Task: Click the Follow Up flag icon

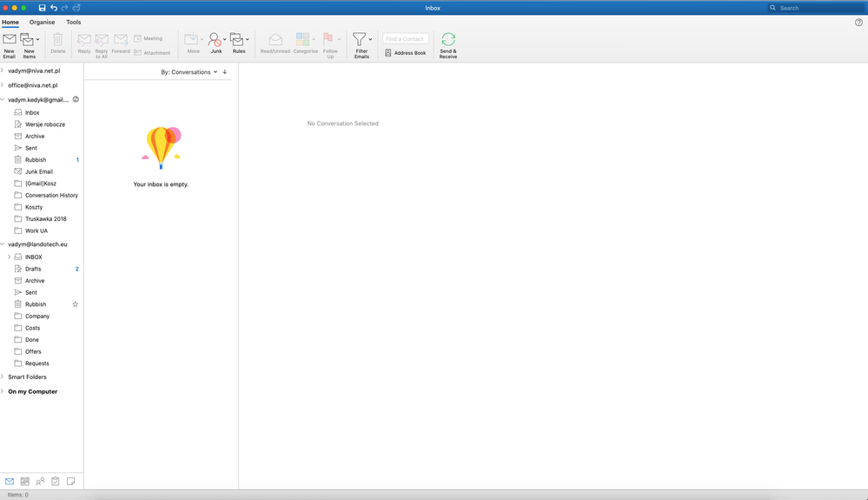Action: pyautogui.click(x=328, y=39)
